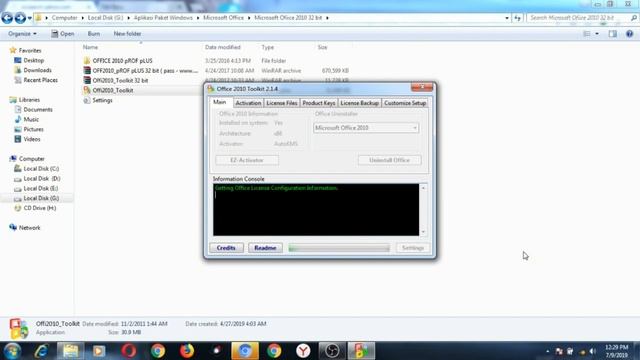Viewport: 640px width, 360px height.
Task: Click the Credits button
Action: coord(226,248)
